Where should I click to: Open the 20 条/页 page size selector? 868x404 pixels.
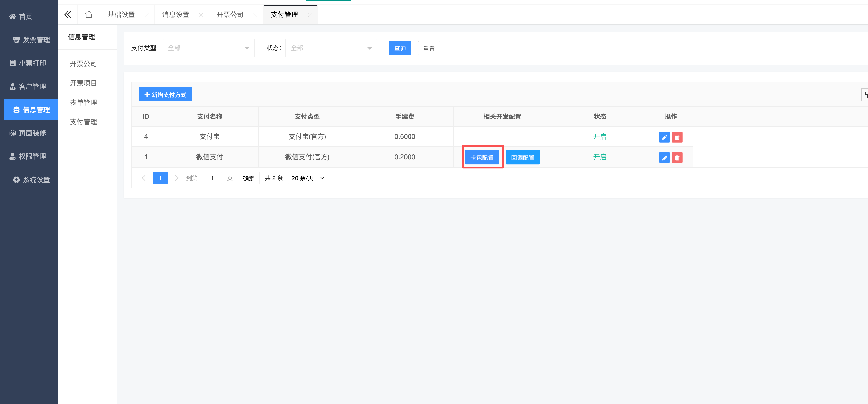[x=307, y=178]
